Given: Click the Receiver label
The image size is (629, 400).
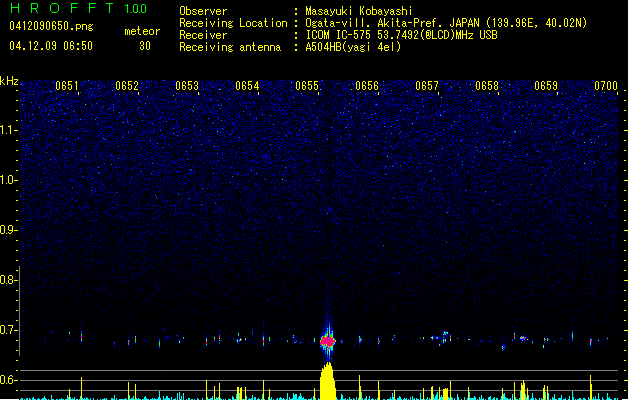Looking at the screenshot, I should pyautogui.click(x=203, y=35).
